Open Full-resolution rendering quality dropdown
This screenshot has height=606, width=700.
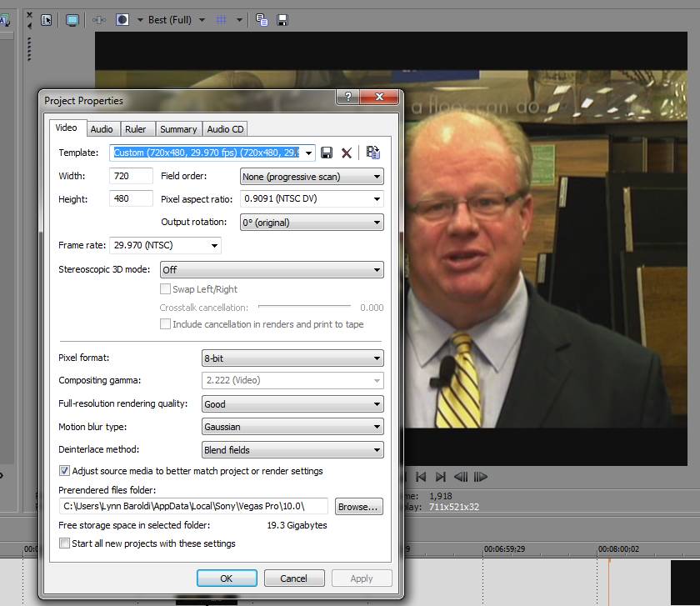[292, 404]
